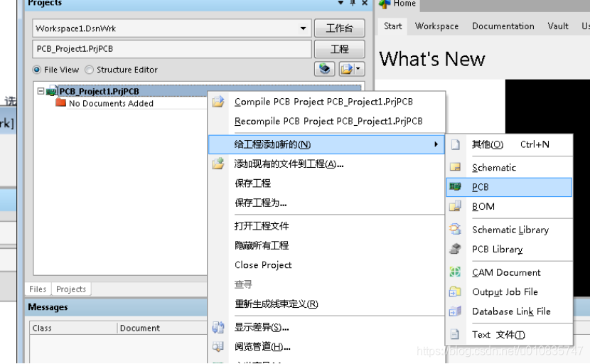Select the Structure Editor radio button
Screen dimensions: 590x364
[x=90, y=70]
